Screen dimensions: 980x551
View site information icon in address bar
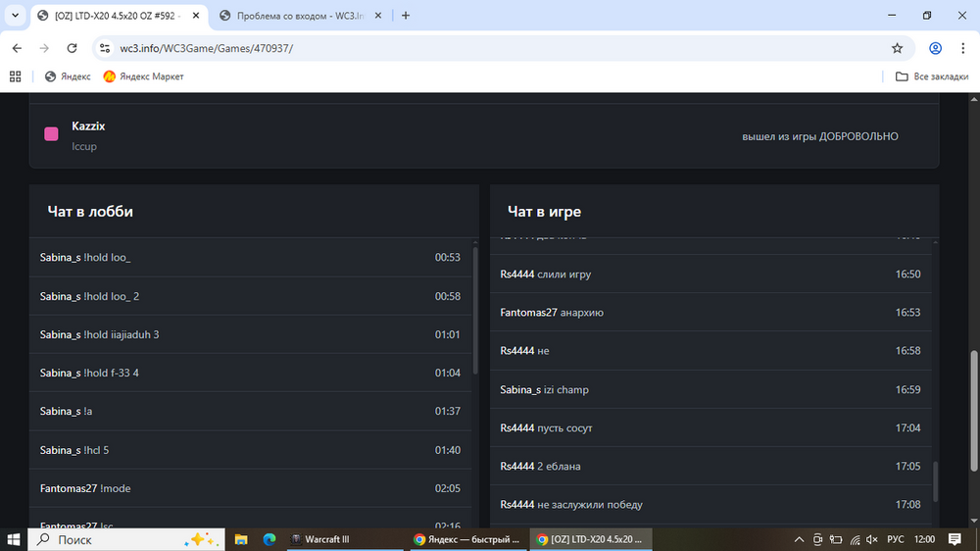coord(105,48)
